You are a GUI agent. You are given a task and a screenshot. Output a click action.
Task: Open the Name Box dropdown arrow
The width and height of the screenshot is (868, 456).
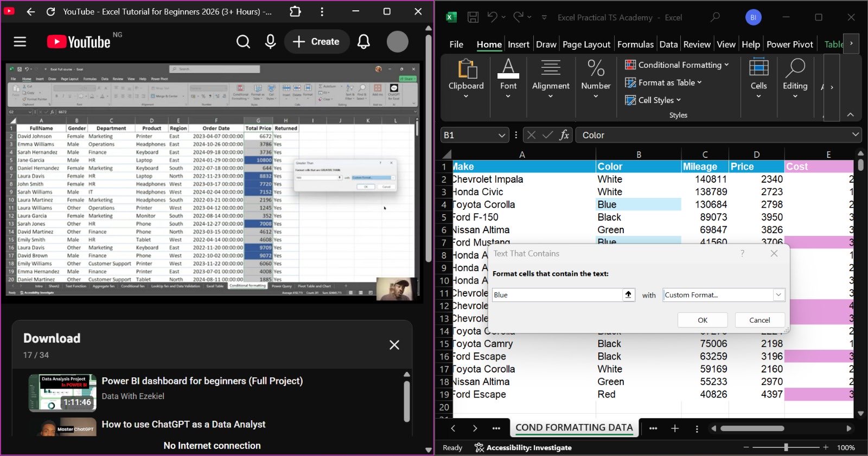click(502, 135)
